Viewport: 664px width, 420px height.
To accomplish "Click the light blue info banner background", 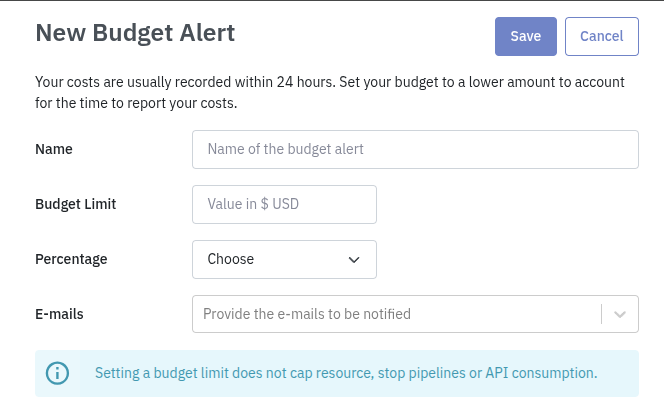I will click(x=337, y=373).
